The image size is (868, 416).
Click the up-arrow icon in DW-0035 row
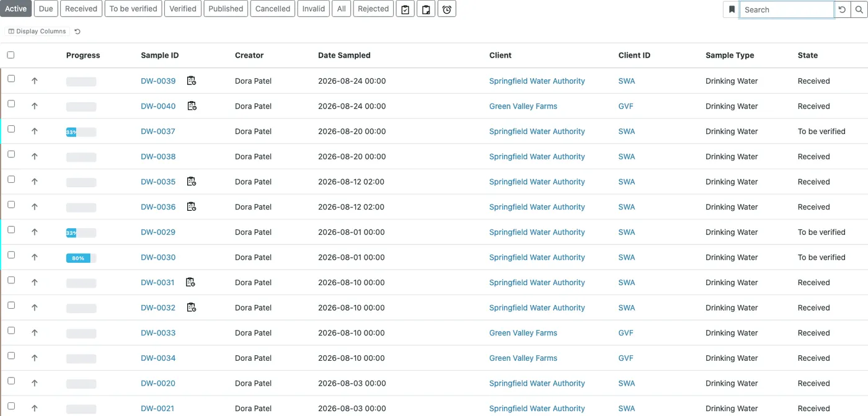35,182
